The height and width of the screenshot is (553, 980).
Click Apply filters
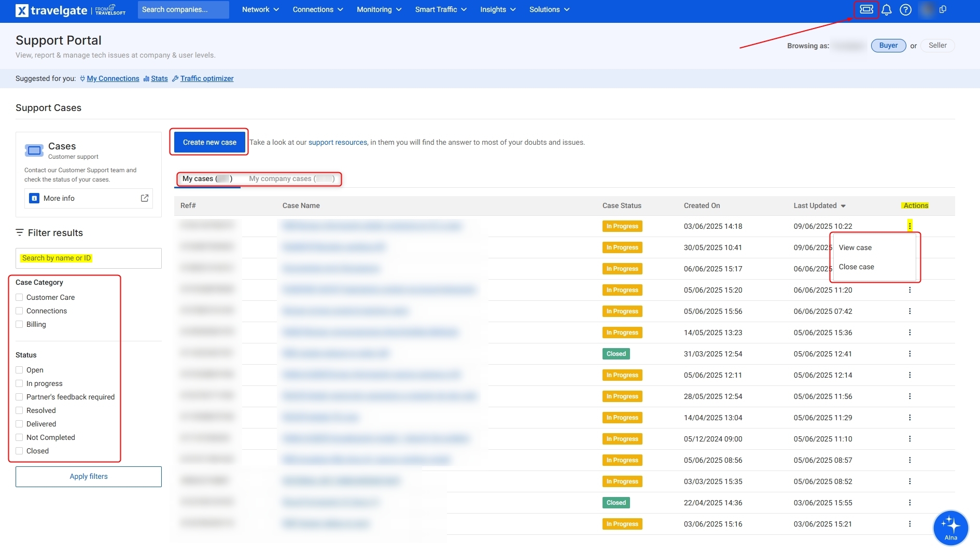89,476
